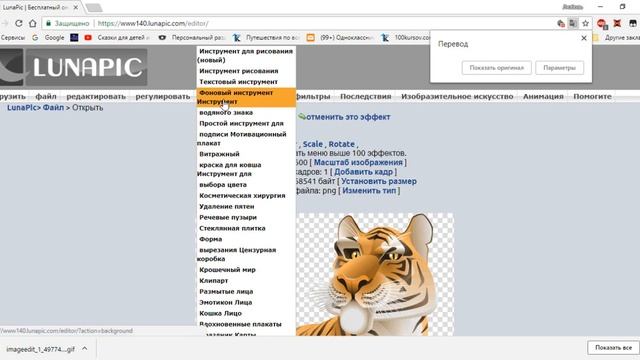This screenshot has height=360, width=640.
Task: Click the Добавить кадр link
Action: (x=363, y=172)
